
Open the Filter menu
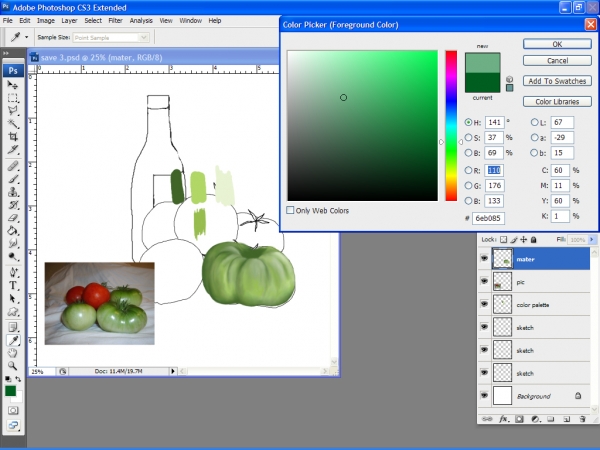click(x=115, y=21)
